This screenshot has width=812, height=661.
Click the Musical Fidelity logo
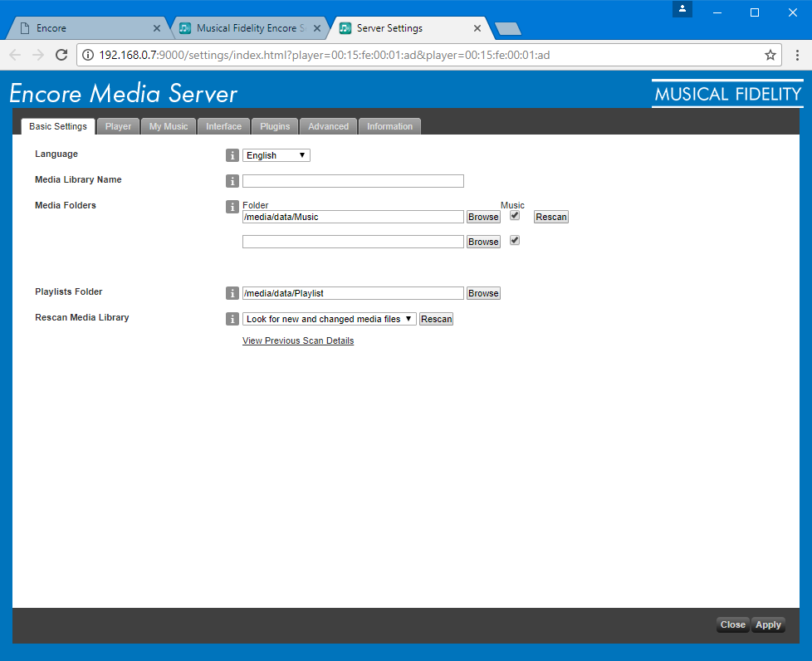tap(727, 94)
